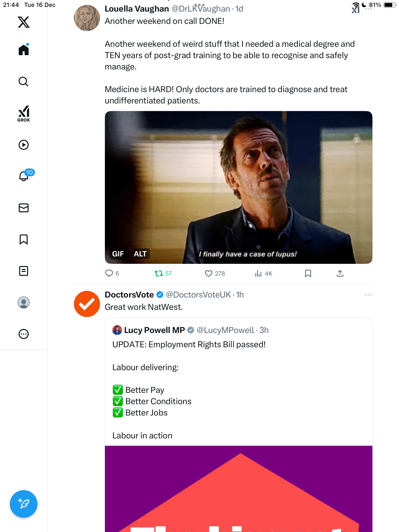Open the search magnifier in sidebar
The image size is (399, 532).
(x=24, y=82)
